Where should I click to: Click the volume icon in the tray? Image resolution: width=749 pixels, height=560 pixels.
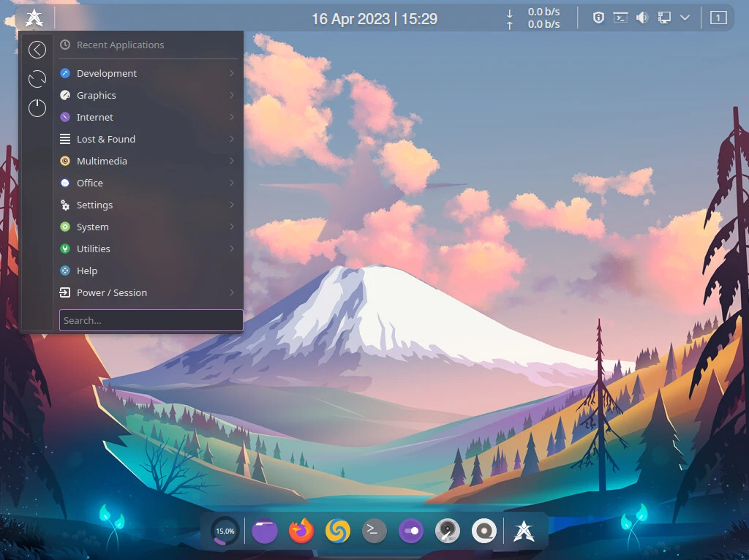click(x=642, y=18)
